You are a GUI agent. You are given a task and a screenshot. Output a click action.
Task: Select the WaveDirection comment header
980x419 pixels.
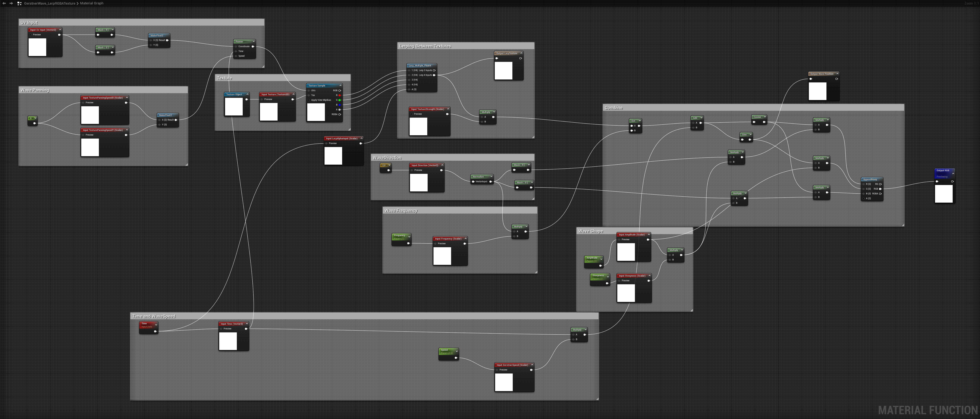coord(453,157)
